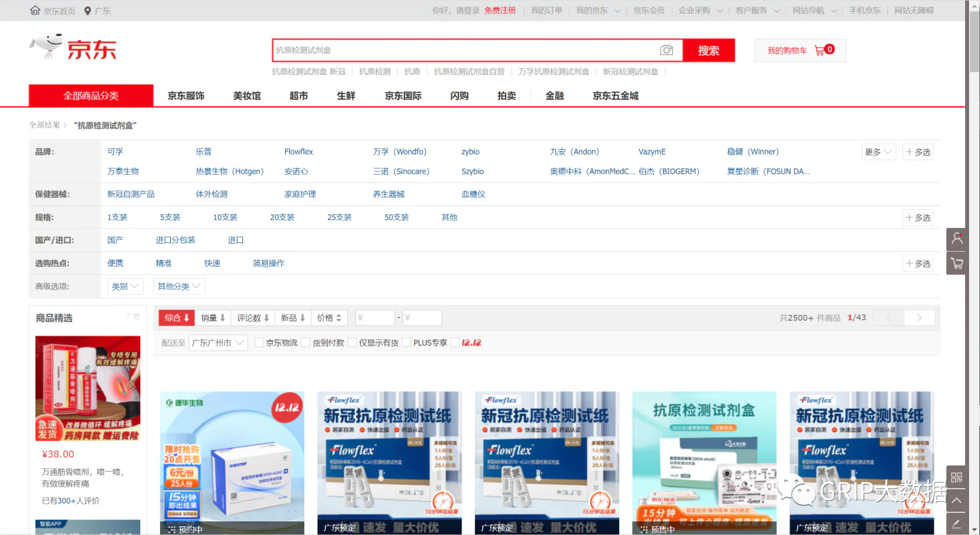Open the 其他分类 dropdown
Viewport: 980px width, 535px height.
pos(179,287)
